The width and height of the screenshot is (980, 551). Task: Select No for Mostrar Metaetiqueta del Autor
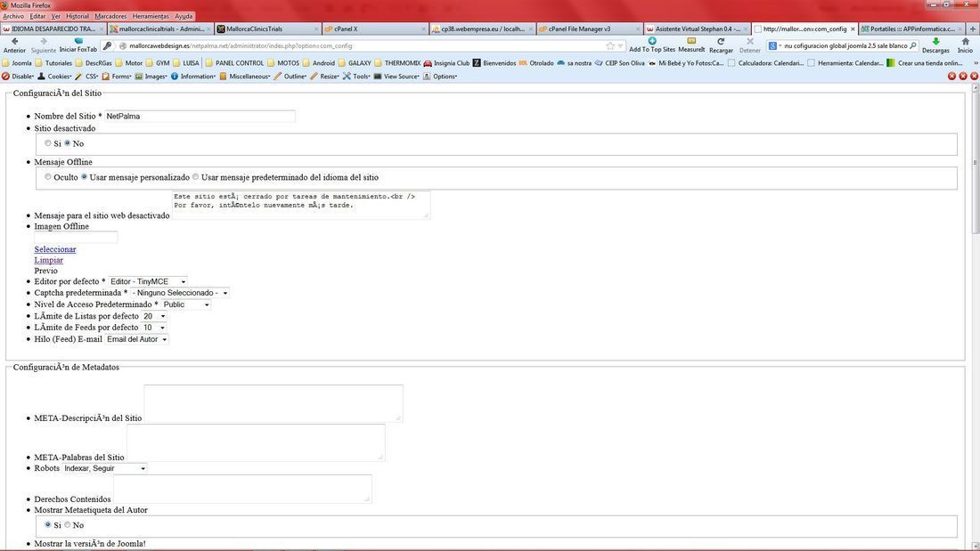(68, 525)
